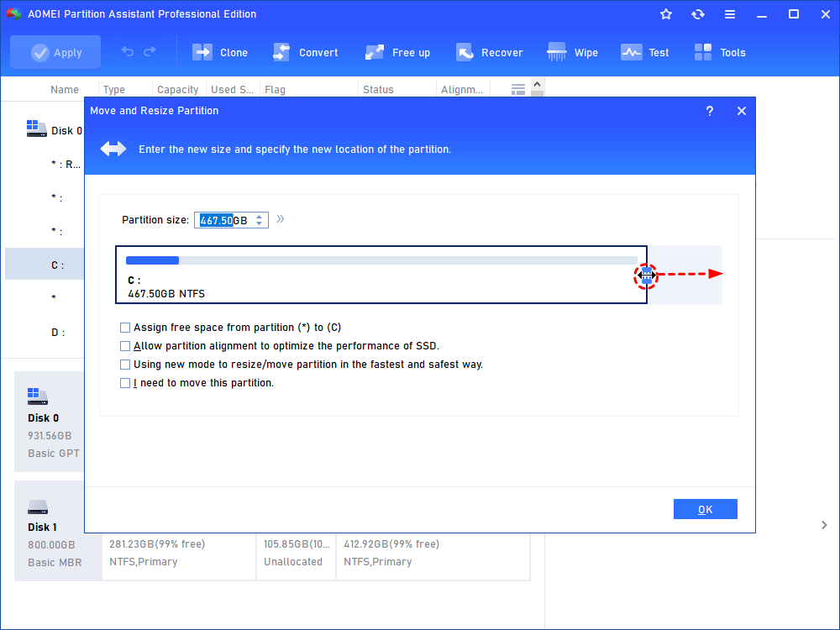This screenshot has height=630, width=840.
Task: Open the Tools menu
Action: 720,52
